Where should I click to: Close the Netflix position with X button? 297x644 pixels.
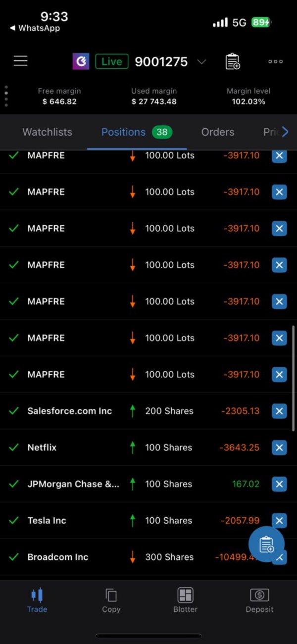[279, 447]
